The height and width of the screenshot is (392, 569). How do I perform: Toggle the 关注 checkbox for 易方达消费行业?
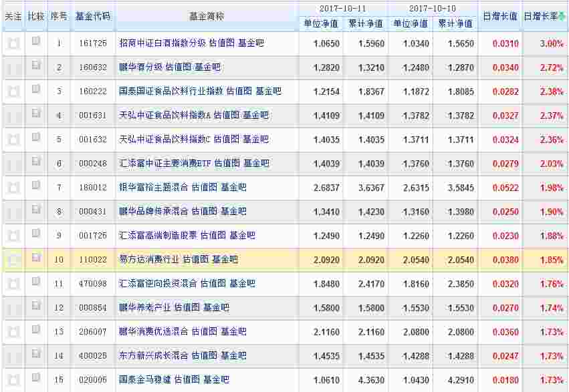(x=13, y=260)
